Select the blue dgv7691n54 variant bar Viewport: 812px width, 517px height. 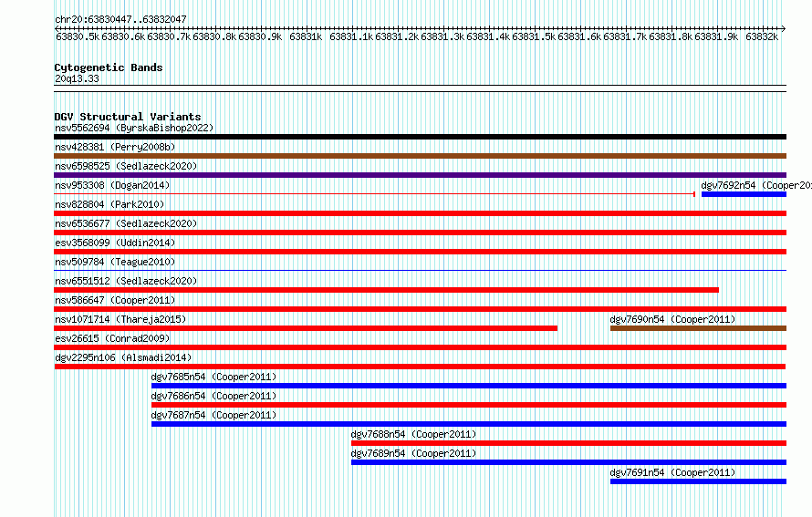click(x=698, y=481)
